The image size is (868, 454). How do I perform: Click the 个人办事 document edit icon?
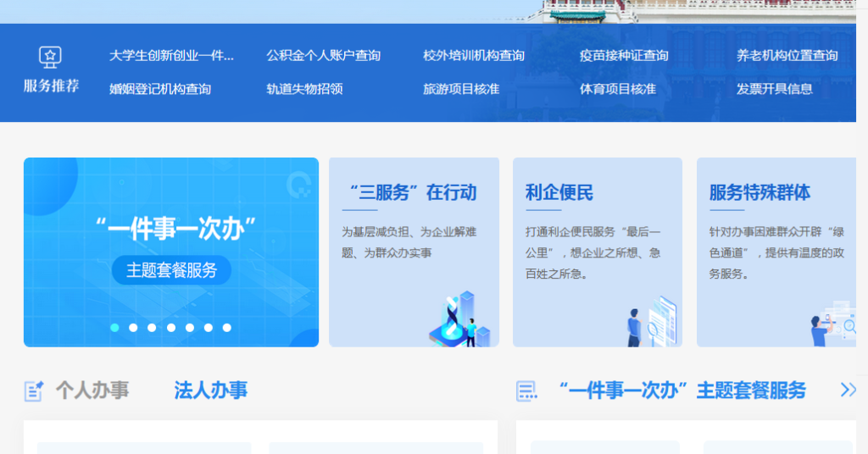click(x=34, y=390)
